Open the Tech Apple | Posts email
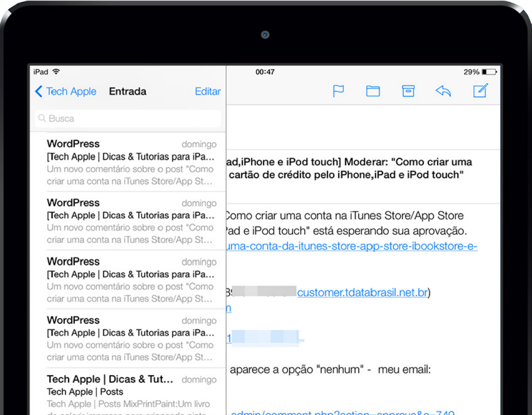The image size is (532, 415). [128, 392]
